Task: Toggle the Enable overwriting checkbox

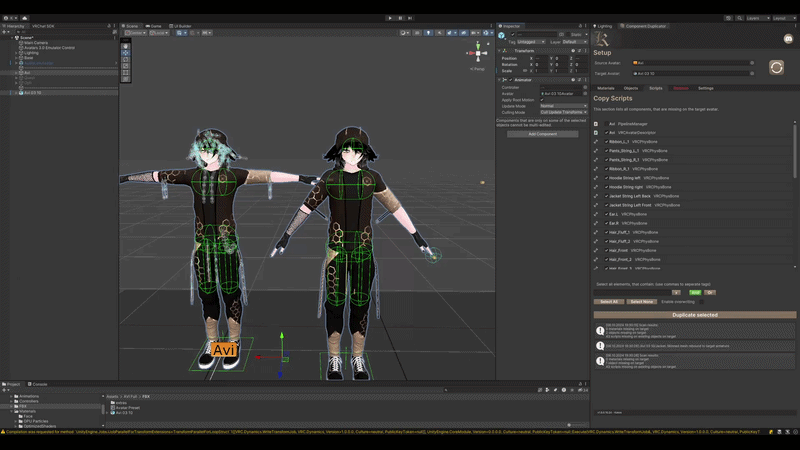Action: (701, 302)
